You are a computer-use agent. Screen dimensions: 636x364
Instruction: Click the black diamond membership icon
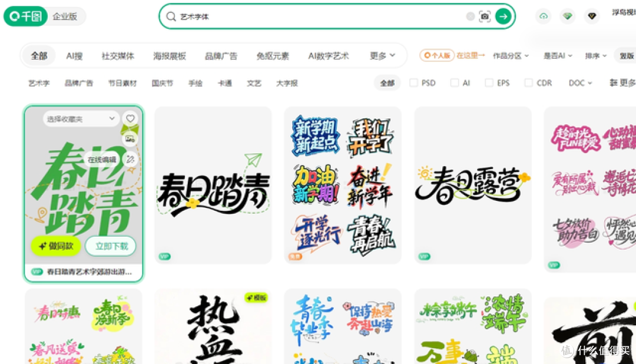592,16
